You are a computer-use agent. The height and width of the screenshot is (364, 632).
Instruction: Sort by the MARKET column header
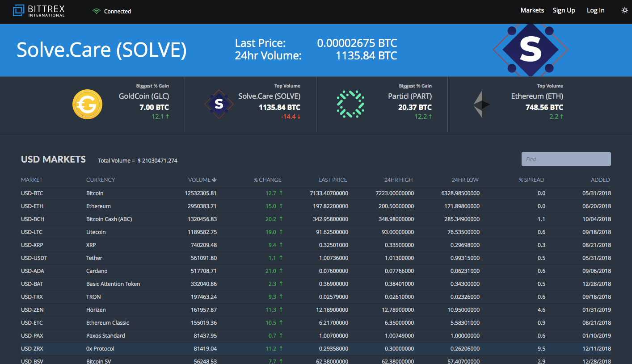[x=32, y=180]
